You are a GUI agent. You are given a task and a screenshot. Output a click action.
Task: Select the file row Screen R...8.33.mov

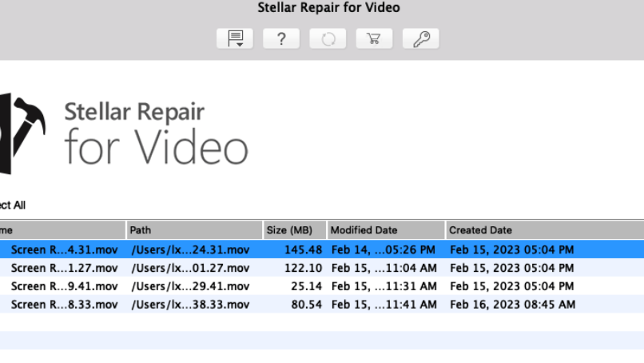[x=322, y=304]
